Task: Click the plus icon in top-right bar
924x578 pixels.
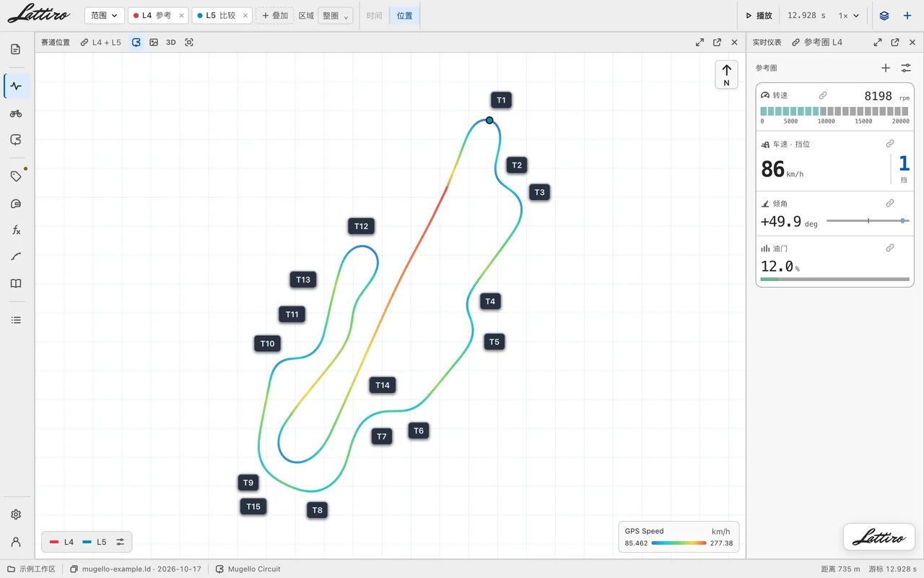Action: (x=907, y=15)
